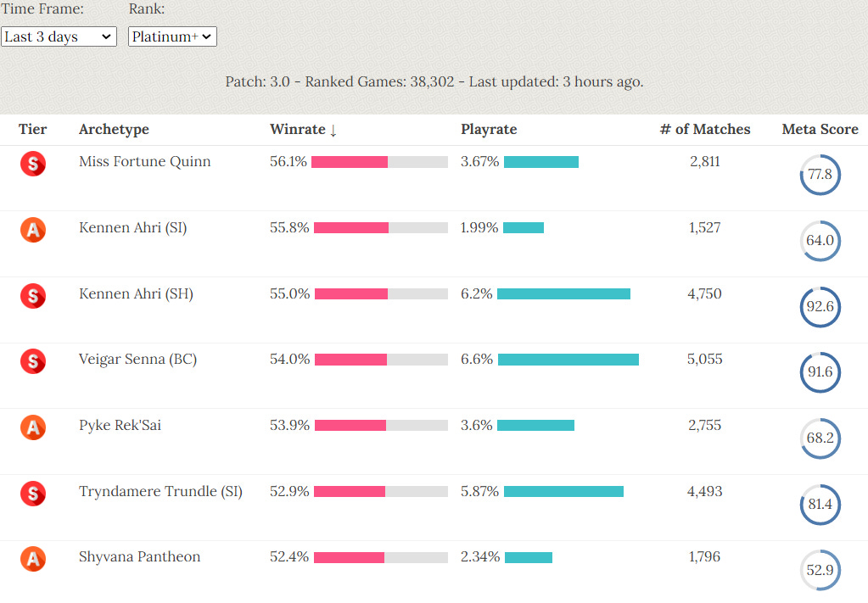Click the 92.6 meta score ring

tap(820, 307)
